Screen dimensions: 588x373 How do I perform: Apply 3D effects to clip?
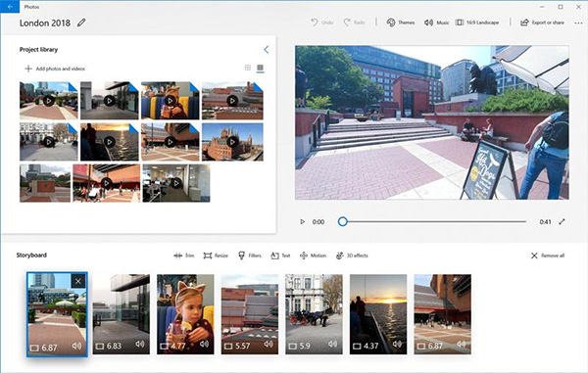click(x=352, y=256)
